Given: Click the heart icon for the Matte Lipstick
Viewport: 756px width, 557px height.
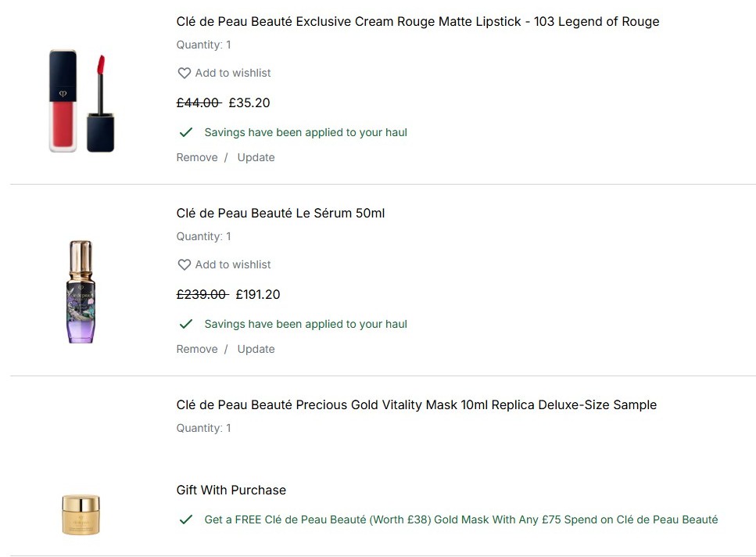Looking at the screenshot, I should (185, 73).
